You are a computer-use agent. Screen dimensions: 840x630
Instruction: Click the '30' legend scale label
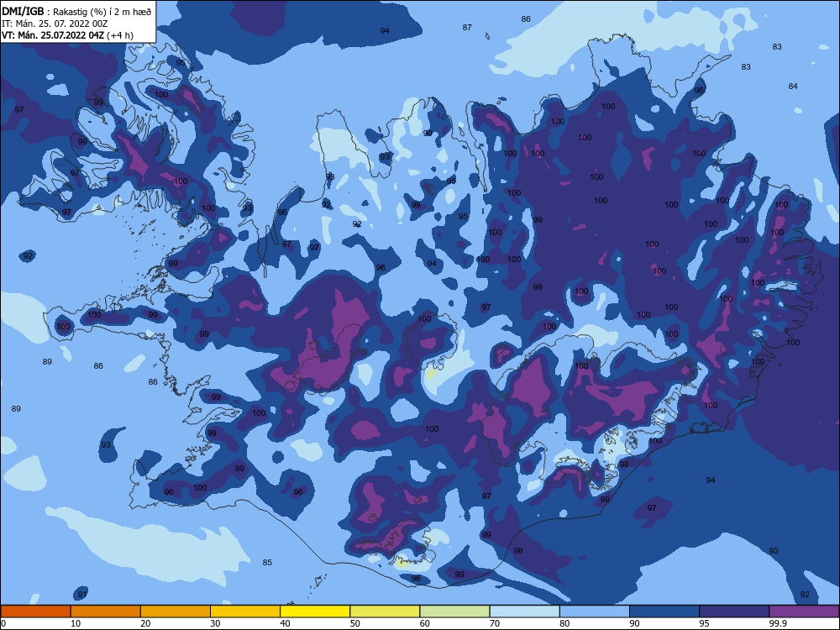pyautogui.click(x=215, y=623)
